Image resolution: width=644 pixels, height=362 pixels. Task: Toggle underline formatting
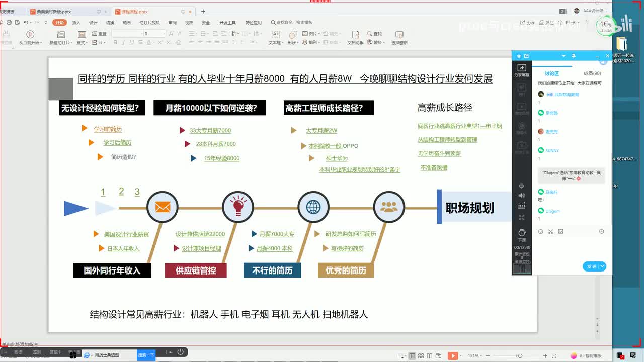(131, 43)
